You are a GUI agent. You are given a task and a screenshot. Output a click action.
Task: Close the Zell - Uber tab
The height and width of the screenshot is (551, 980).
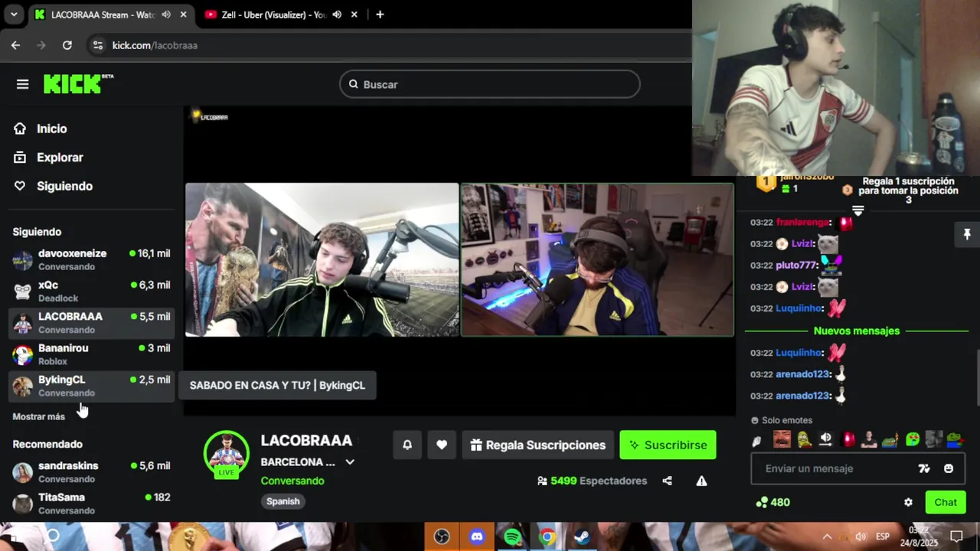click(354, 15)
